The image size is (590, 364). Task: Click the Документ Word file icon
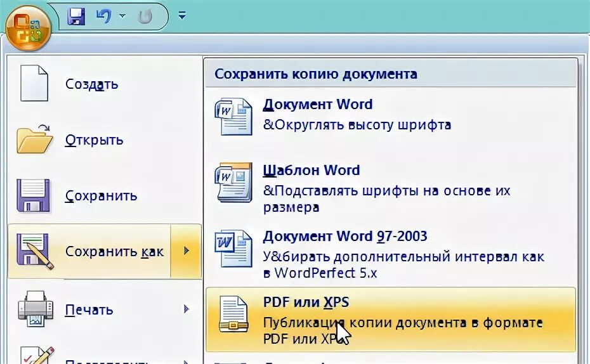tap(233, 117)
